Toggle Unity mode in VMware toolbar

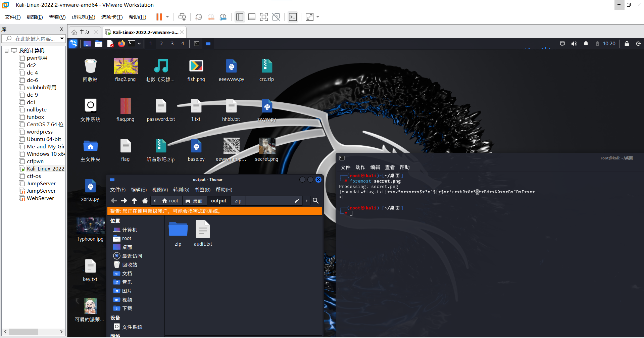click(x=276, y=17)
